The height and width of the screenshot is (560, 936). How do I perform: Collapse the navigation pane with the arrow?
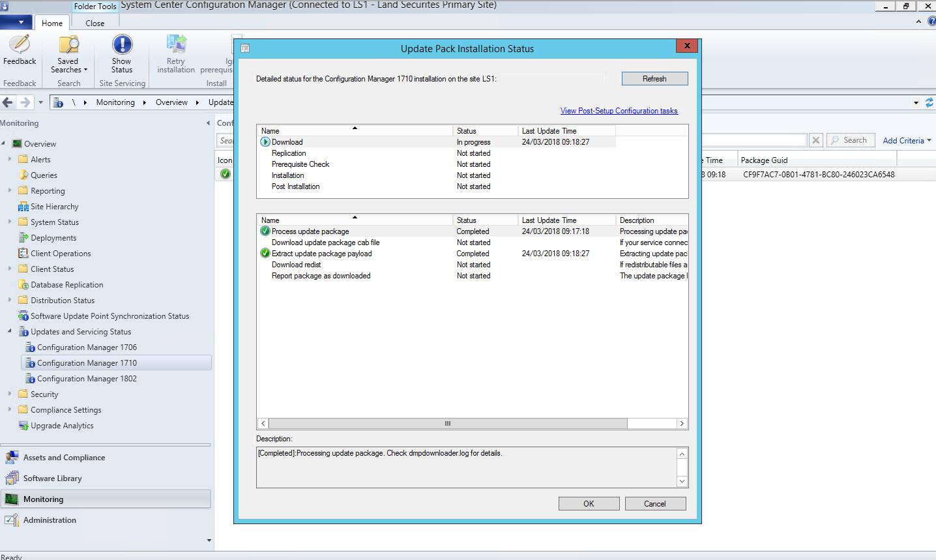point(209,123)
